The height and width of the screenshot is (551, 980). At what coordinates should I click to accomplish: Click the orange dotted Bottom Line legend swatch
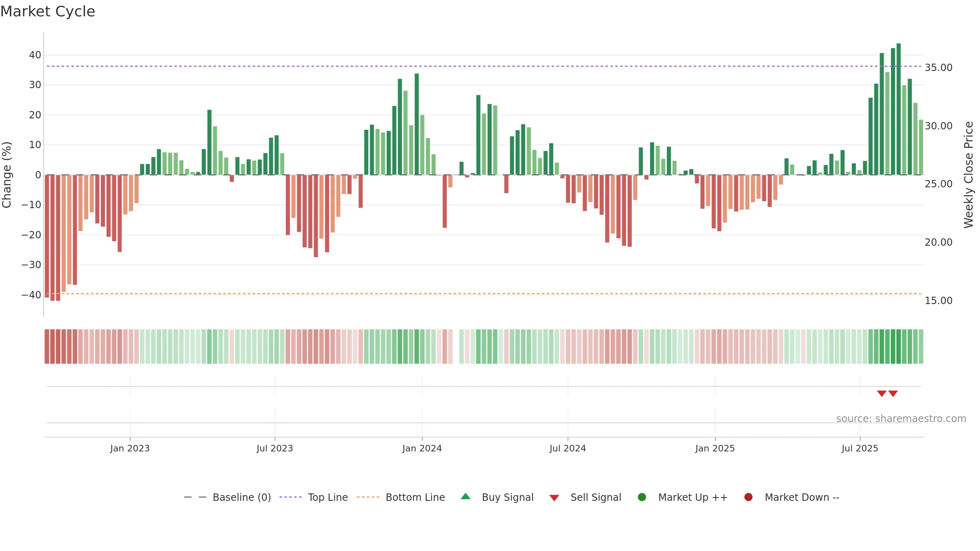368,497
